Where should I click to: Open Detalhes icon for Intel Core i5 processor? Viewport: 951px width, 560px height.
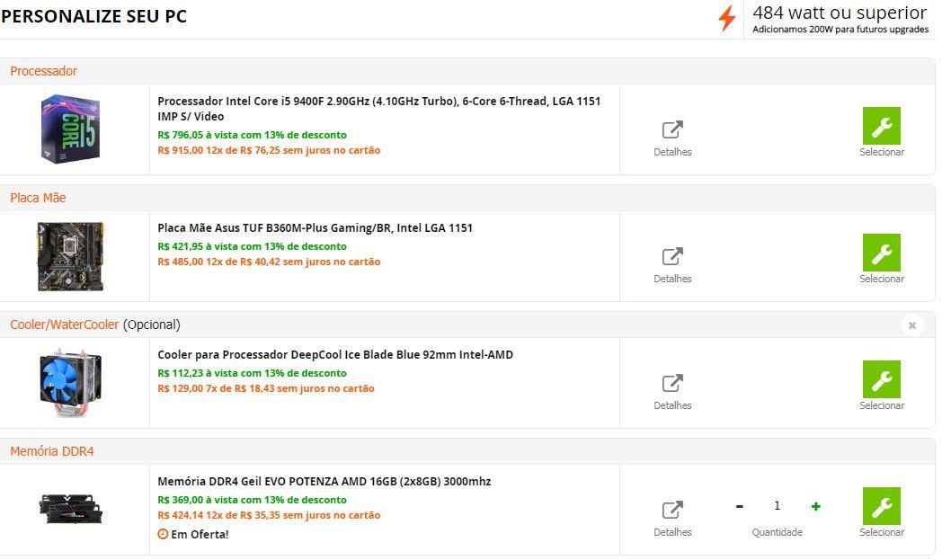point(672,130)
